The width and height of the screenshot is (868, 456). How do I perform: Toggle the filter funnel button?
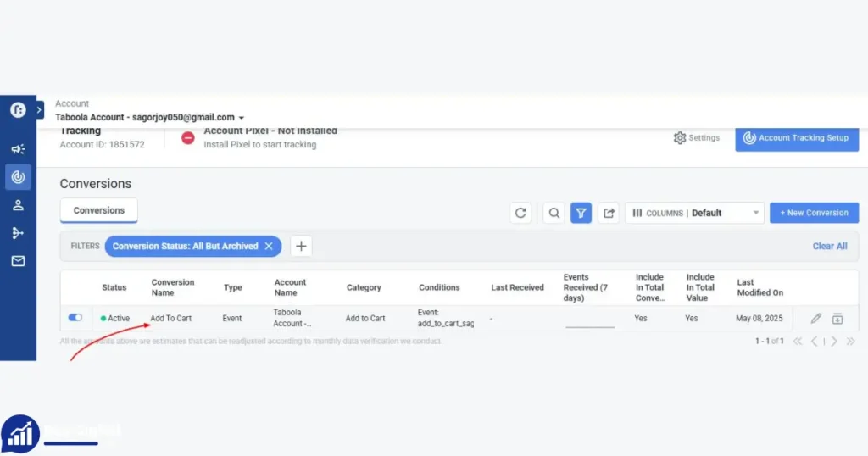581,213
